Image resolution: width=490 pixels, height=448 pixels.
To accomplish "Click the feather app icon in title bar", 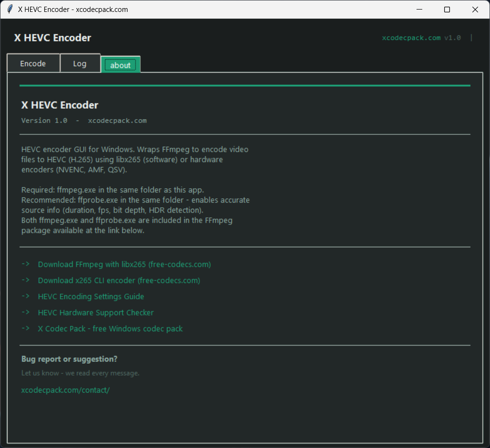I will 10,9.
